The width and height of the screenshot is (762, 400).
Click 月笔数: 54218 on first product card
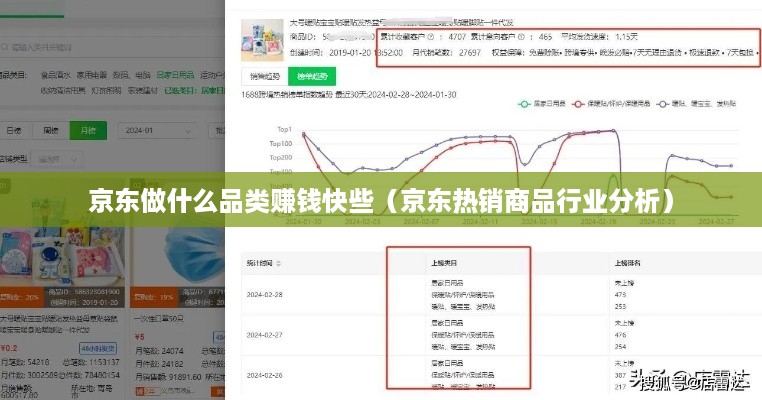click(25, 363)
